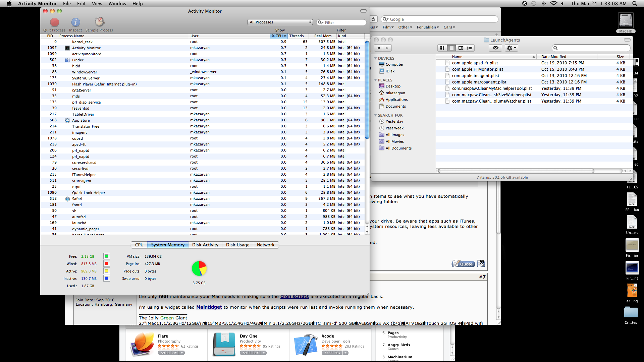Collapse PLACES section in sidebar
Image resolution: width=644 pixels, height=362 pixels.
coord(376,80)
